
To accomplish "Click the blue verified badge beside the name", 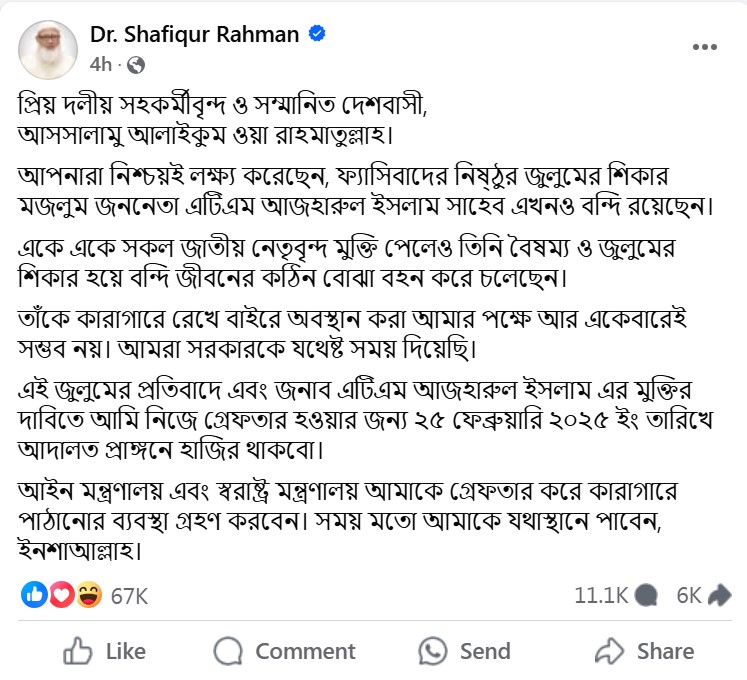I will tap(317, 33).
